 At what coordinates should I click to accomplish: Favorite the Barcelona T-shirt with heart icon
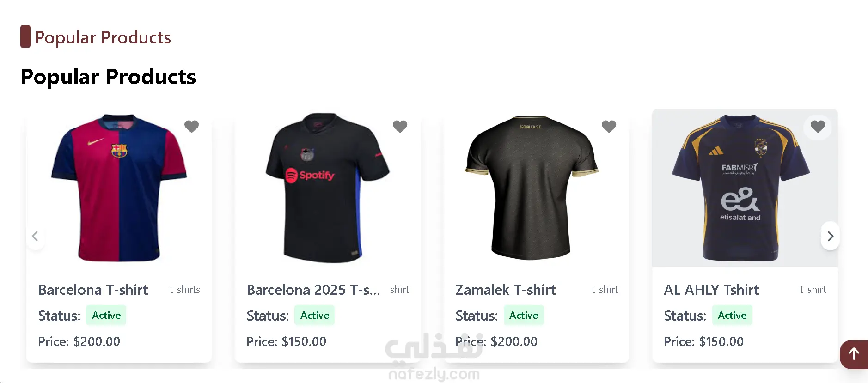point(191,126)
